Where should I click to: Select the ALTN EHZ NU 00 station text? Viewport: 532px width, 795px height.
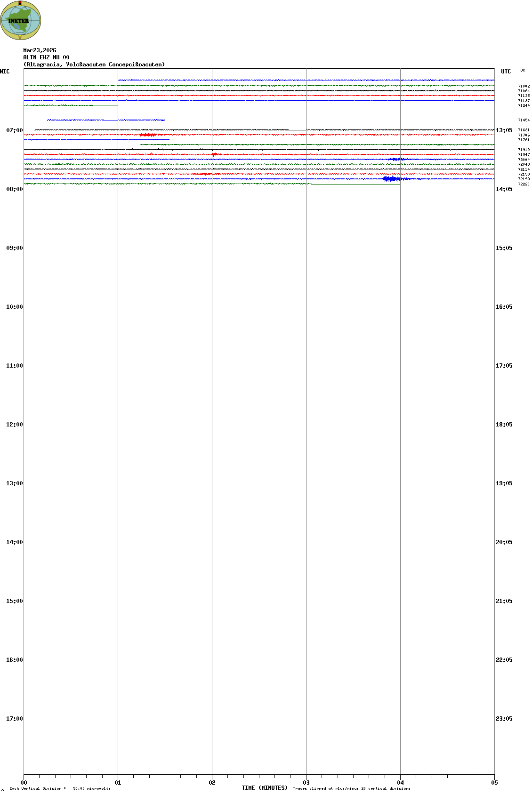[46, 57]
